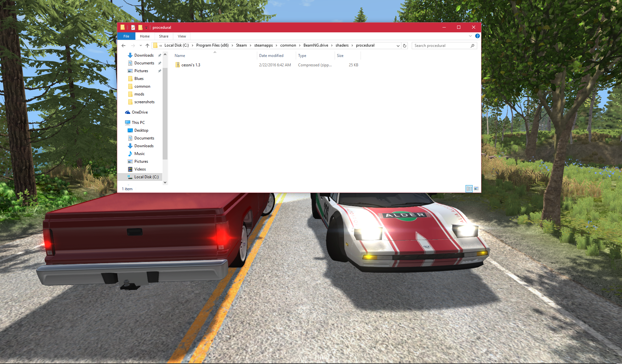Click navigation pane scroll down arrow
The height and width of the screenshot is (364, 622).
[x=165, y=182]
